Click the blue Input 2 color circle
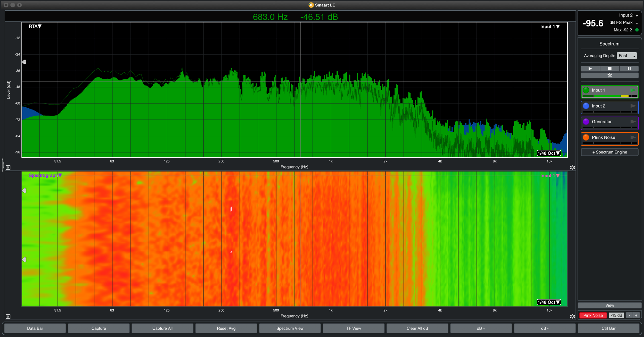This screenshot has height=337, width=644. pos(586,106)
